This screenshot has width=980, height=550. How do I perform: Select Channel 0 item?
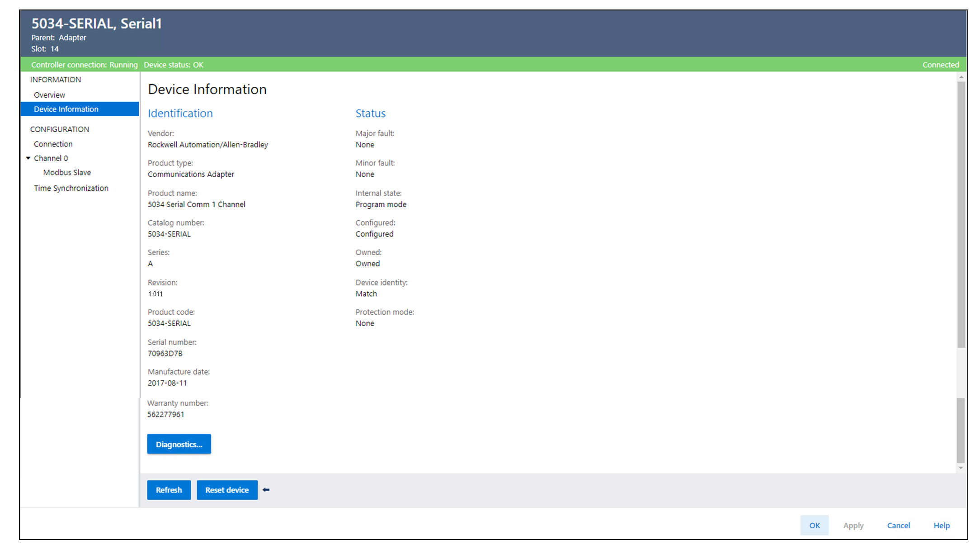[x=51, y=158]
